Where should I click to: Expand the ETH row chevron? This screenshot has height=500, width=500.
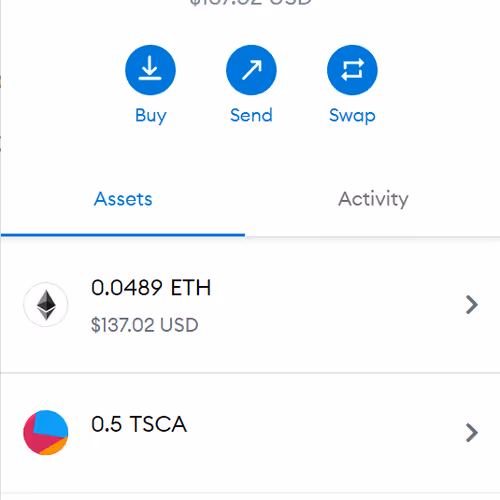[x=472, y=305]
